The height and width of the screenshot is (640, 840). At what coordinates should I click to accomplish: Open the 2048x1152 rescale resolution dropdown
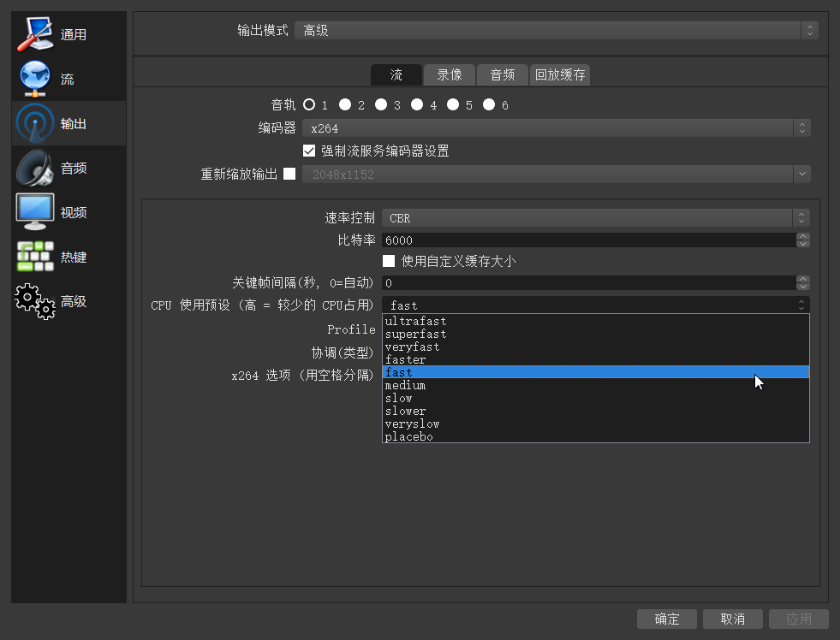click(x=556, y=174)
